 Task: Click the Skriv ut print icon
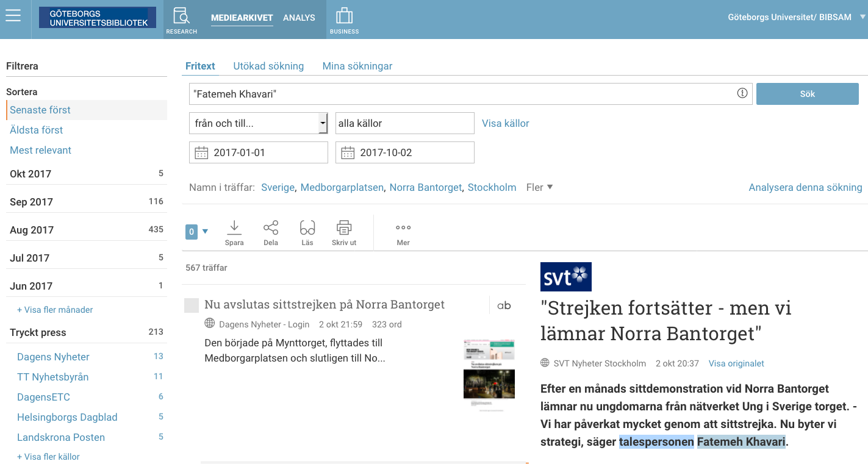(x=343, y=232)
